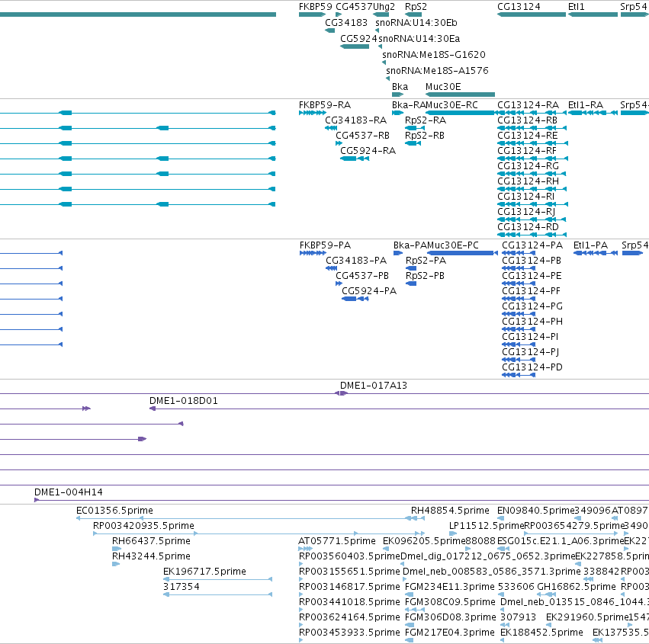The width and height of the screenshot is (649, 644).
Task: Select the CG13124-PE protein feature
Action: pyautogui.click(x=519, y=284)
